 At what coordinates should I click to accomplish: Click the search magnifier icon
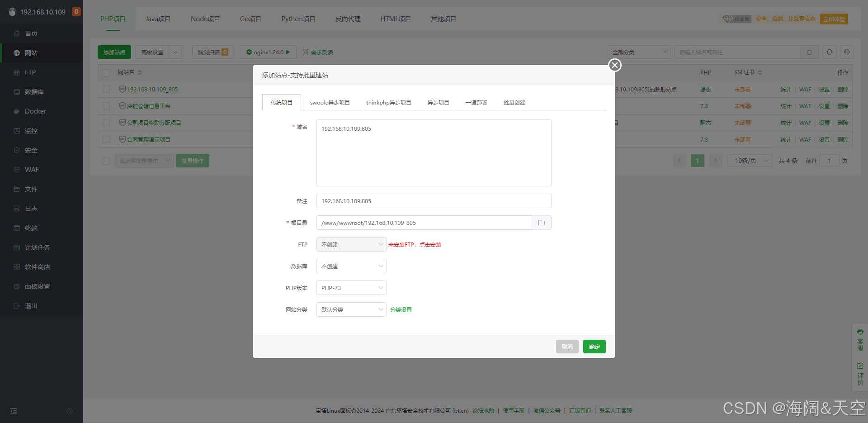tap(809, 52)
